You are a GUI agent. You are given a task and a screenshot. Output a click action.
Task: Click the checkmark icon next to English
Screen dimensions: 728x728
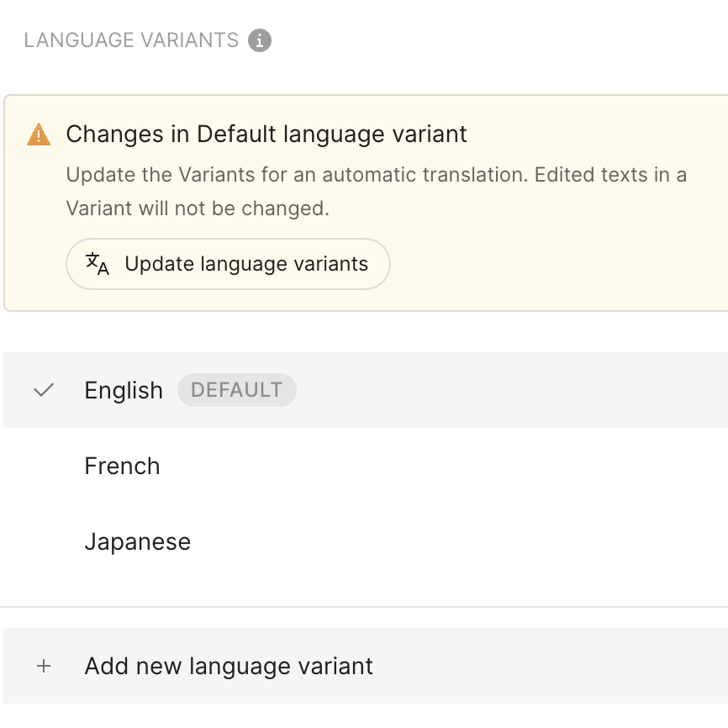tap(43, 390)
